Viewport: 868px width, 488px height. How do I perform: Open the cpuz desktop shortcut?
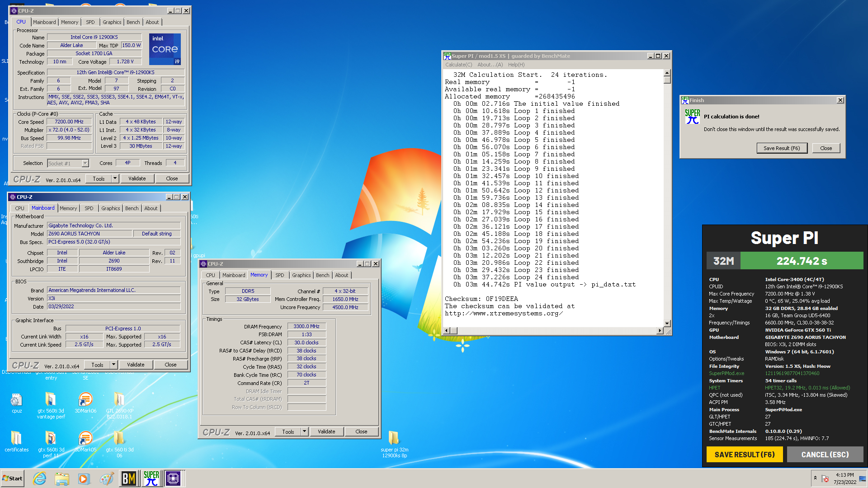(x=16, y=402)
